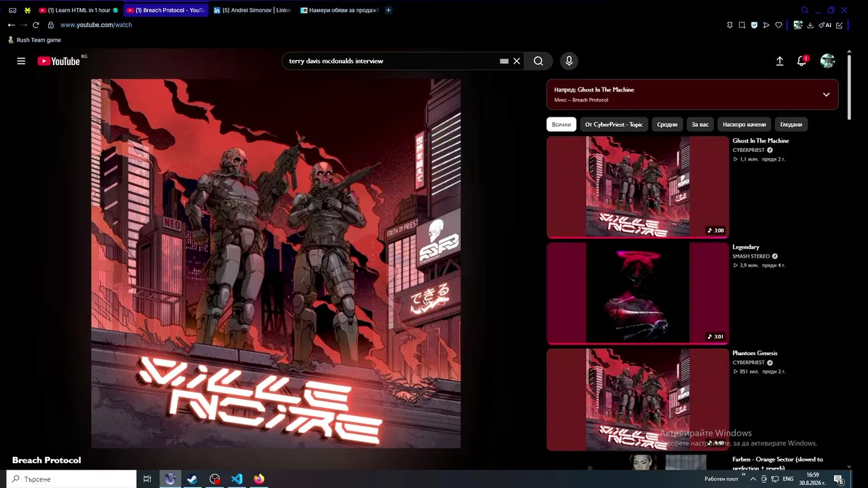The image size is (868, 488).
Task: Open the YouTube guide hamburger menu
Action: pyautogui.click(x=21, y=61)
